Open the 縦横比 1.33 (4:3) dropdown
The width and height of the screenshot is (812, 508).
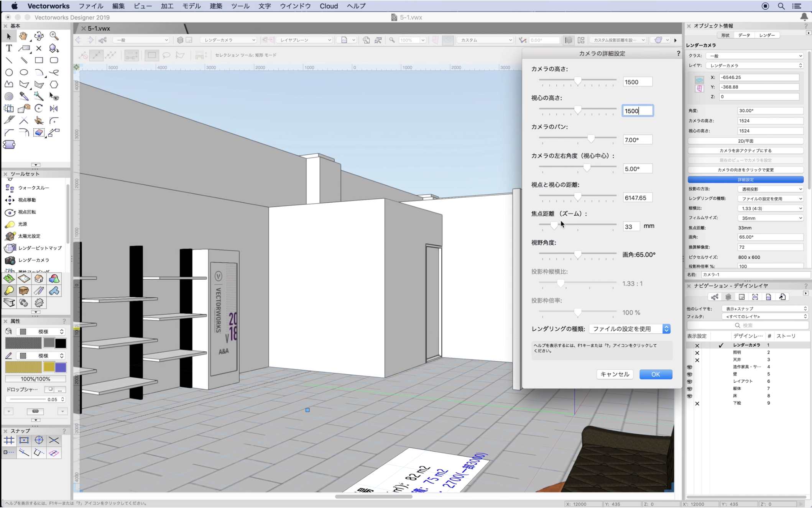pyautogui.click(x=771, y=208)
